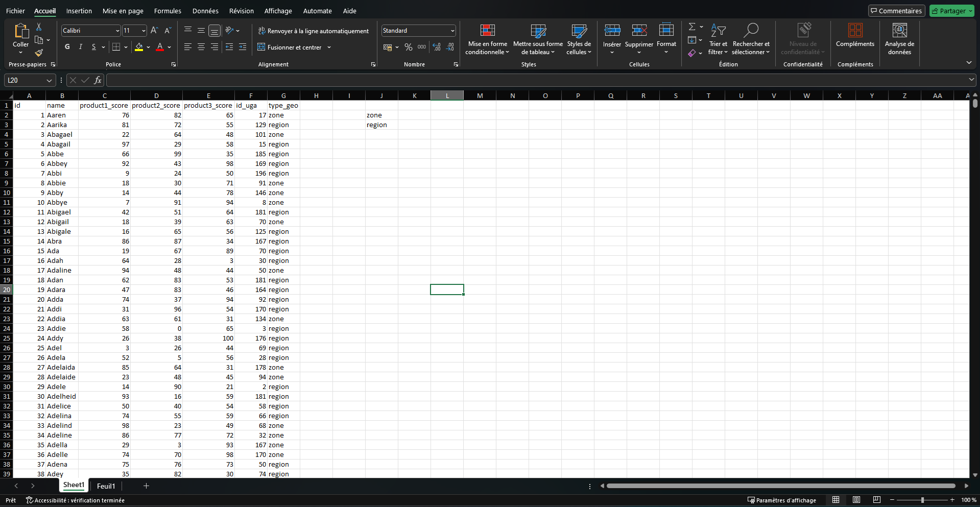The height and width of the screenshot is (507, 980).
Task: Click the eraser clear icon
Action: point(692,53)
